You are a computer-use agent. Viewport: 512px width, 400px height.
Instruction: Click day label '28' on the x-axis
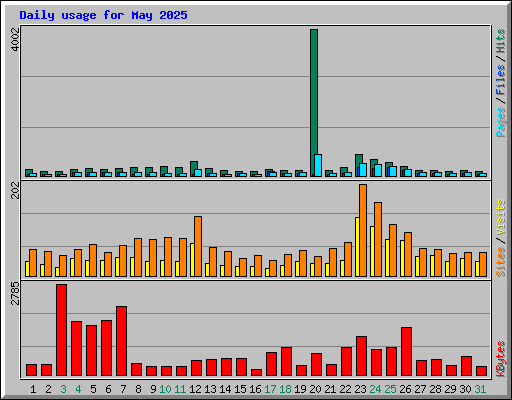(435, 389)
